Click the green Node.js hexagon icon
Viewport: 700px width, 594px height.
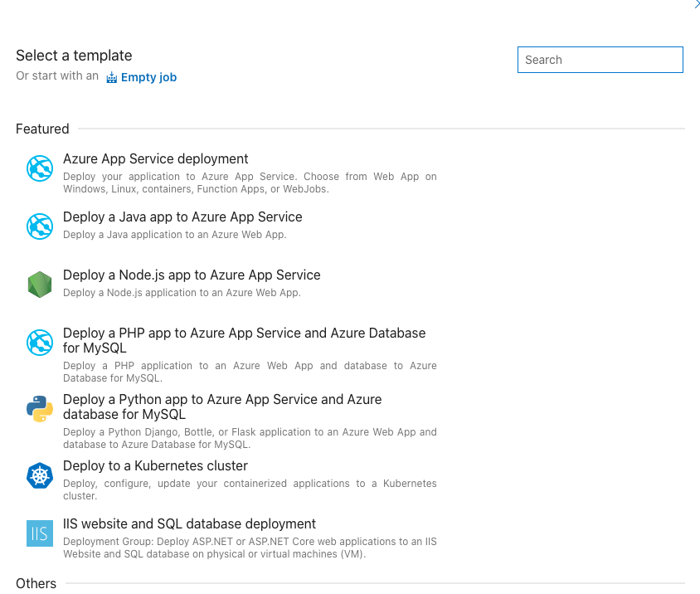[x=40, y=285]
